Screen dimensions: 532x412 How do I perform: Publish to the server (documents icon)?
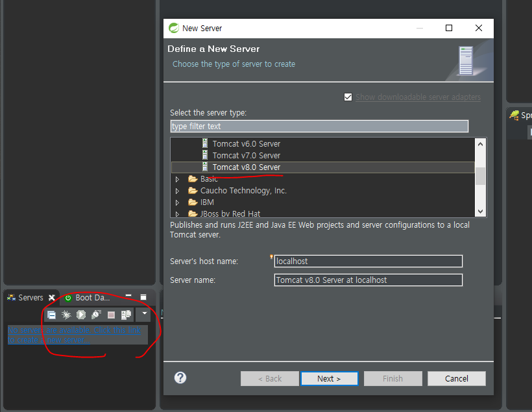pyautogui.click(x=126, y=315)
